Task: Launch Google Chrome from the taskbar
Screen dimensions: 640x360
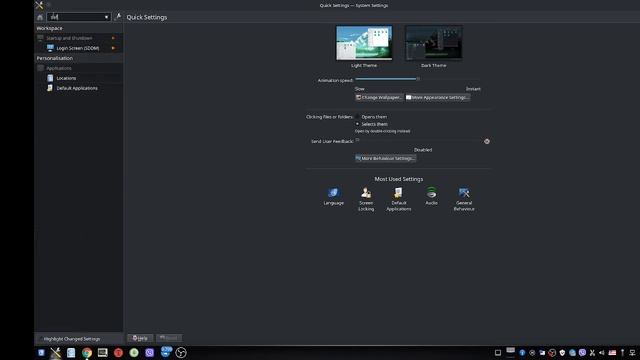Action: [x=87, y=353]
